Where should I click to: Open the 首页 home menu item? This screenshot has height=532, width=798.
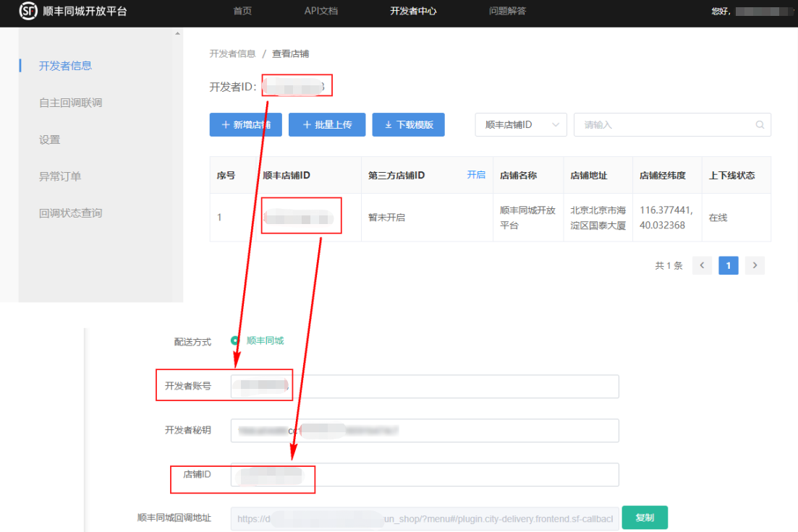coord(242,11)
